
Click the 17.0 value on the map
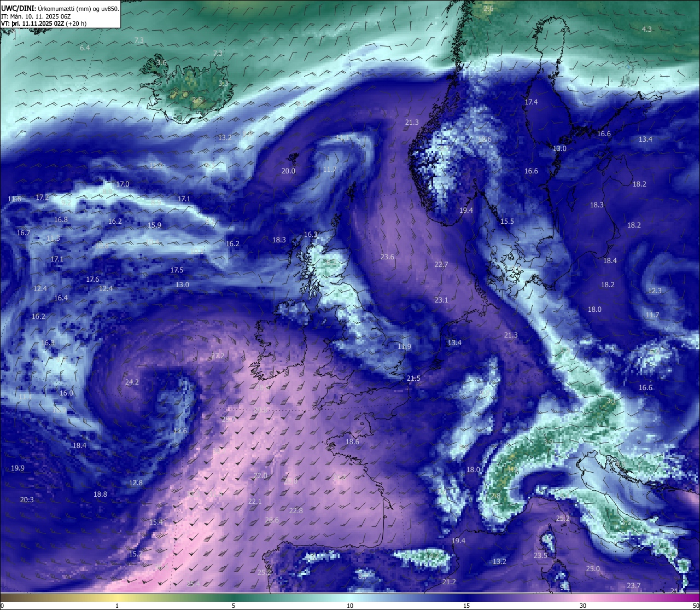point(122,184)
